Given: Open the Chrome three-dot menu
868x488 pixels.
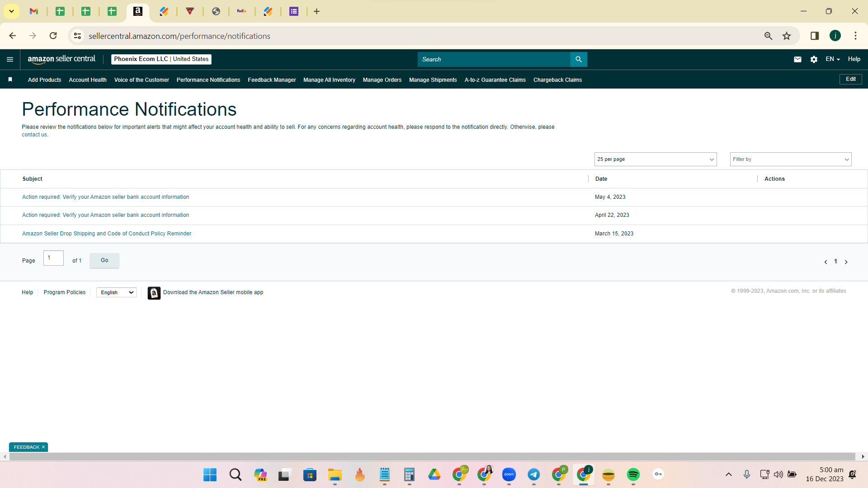Looking at the screenshot, I should click(855, 36).
